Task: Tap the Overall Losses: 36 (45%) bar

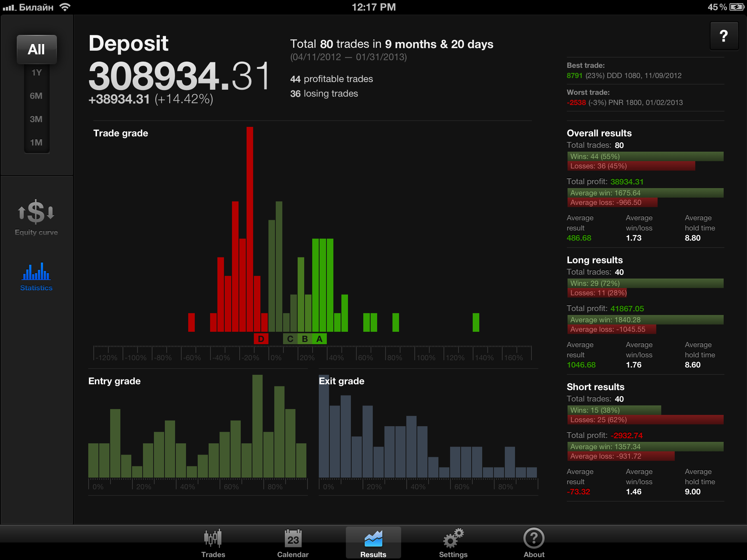Action: point(631,166)
